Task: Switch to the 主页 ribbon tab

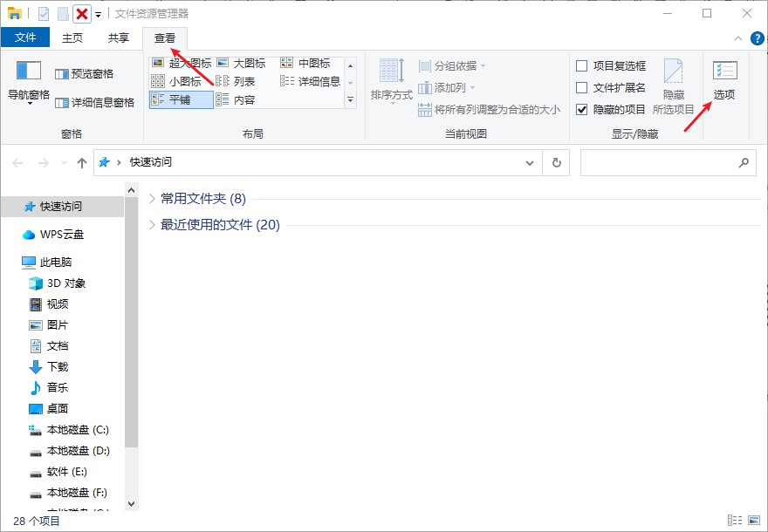Action: 72,38
